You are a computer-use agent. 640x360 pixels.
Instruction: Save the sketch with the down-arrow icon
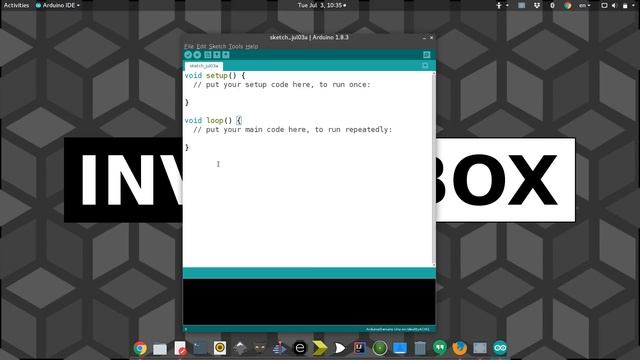coord(226,55)
